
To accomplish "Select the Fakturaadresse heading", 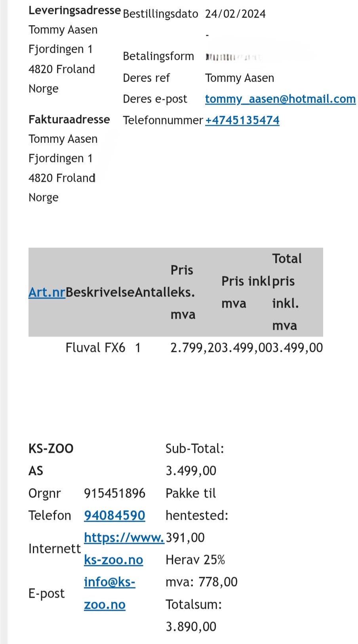I will (69, 120).
